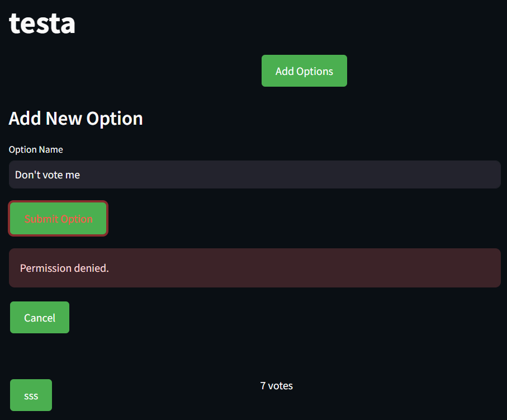The height and width of the screenshot is (420, 507).
Task: Click the Add New Option heading
Action: click(75, 118)
